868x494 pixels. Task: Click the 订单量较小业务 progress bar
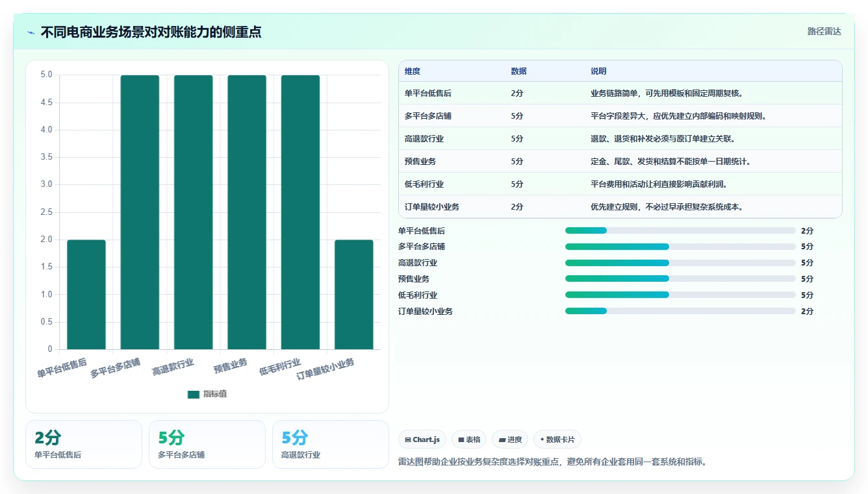(680, 311)
